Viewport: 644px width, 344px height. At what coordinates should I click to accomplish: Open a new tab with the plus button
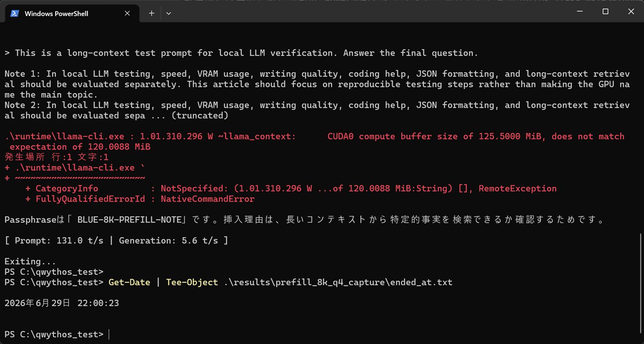(x=152, y=14)
